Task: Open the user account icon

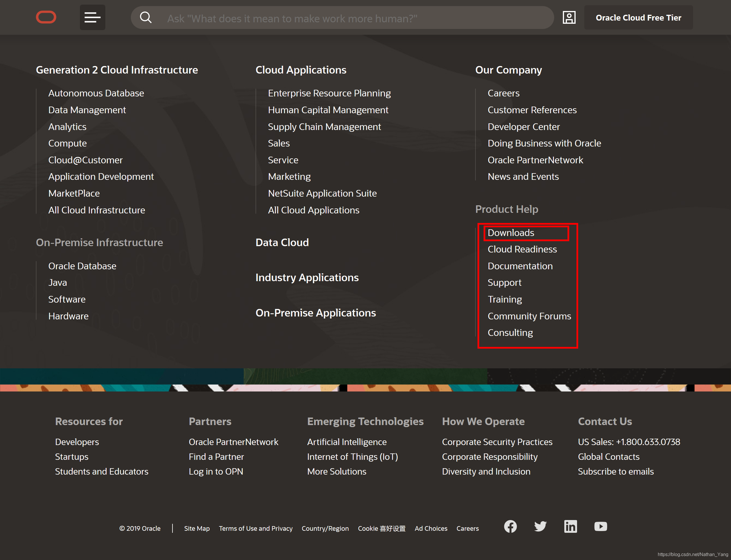Action: [x=569, y=17]
